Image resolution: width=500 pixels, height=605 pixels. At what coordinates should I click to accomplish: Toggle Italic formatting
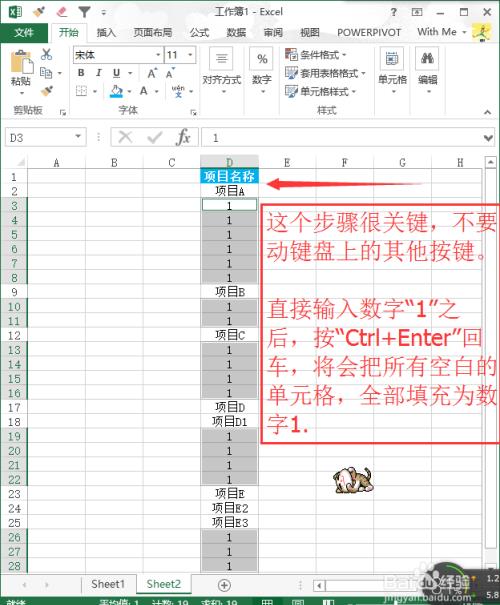(x=99, y=73)
